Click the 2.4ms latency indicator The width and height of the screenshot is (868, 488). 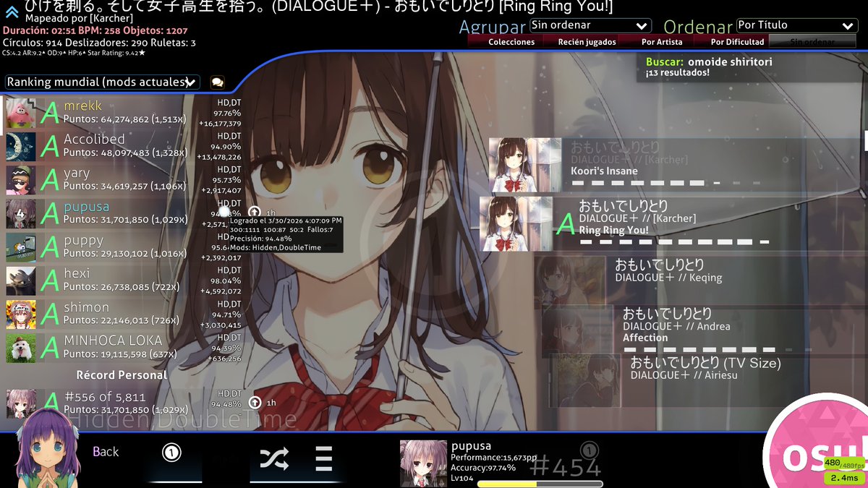844,478
